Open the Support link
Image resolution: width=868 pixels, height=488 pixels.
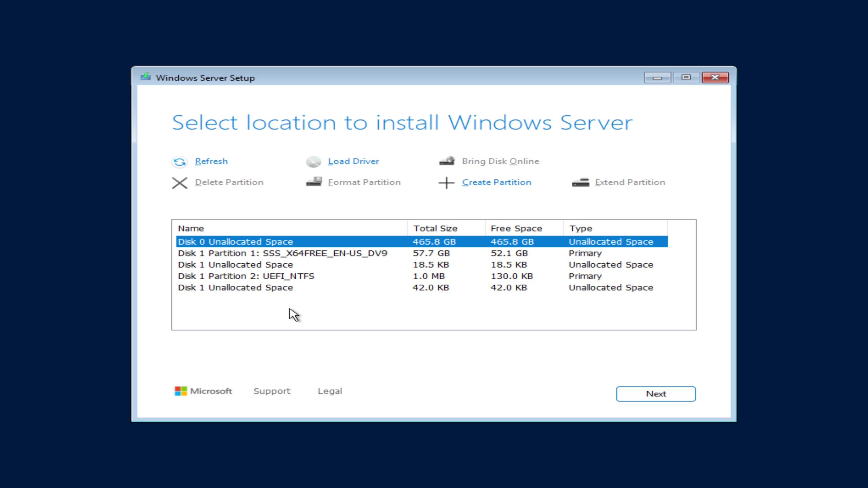click(x=272, y=391)
